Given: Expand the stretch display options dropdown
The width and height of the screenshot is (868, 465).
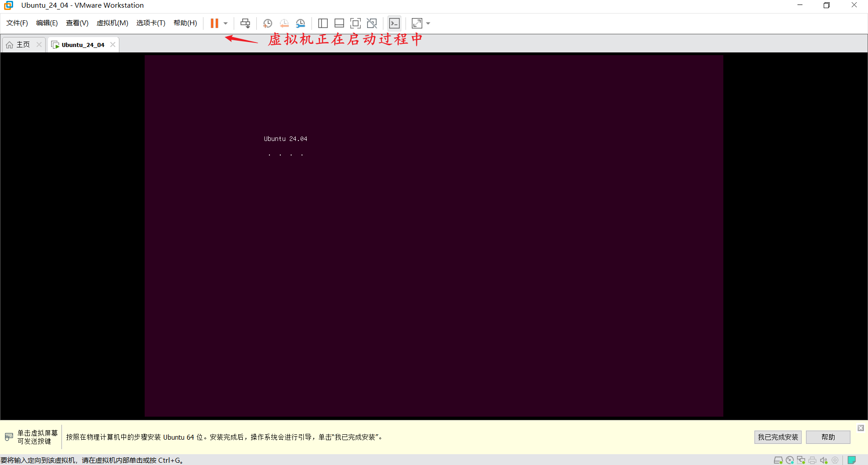Looking at the screenshot, I should click(428, 23).
